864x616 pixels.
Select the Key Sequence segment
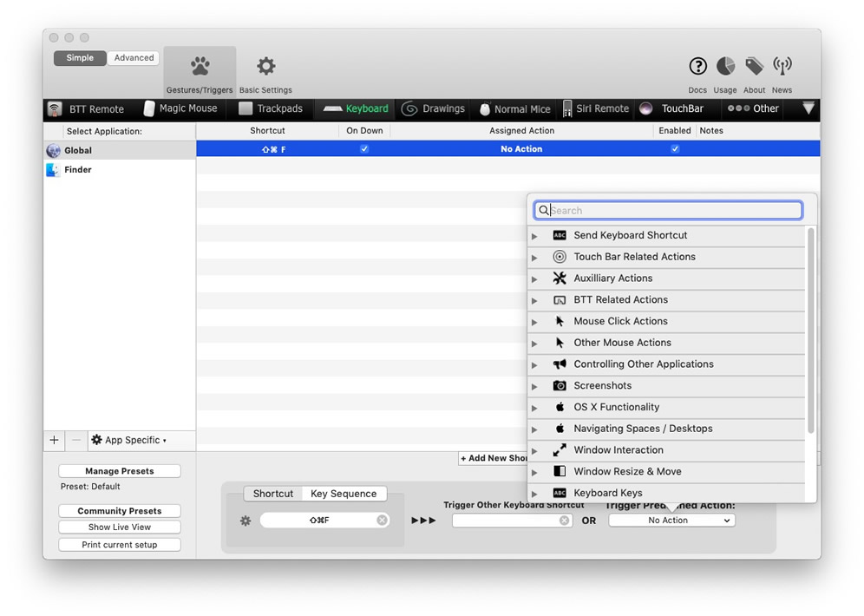tap(344, 494)
